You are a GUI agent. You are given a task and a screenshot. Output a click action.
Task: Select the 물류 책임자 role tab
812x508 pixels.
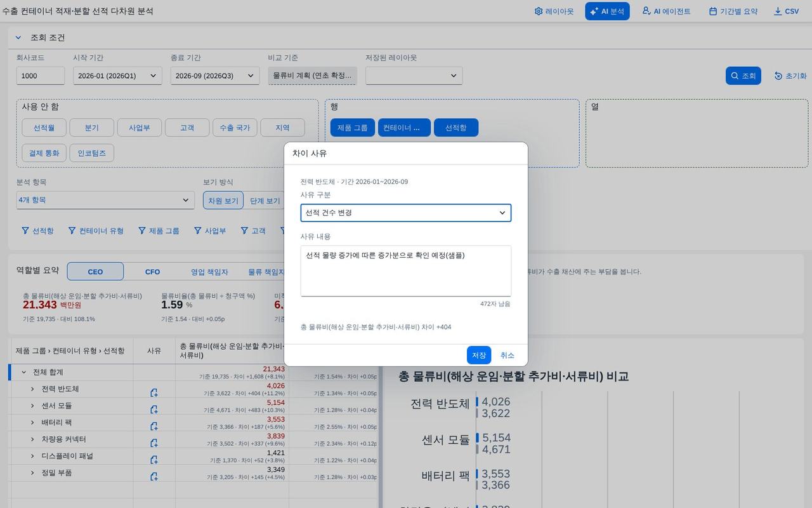[265, 271]
